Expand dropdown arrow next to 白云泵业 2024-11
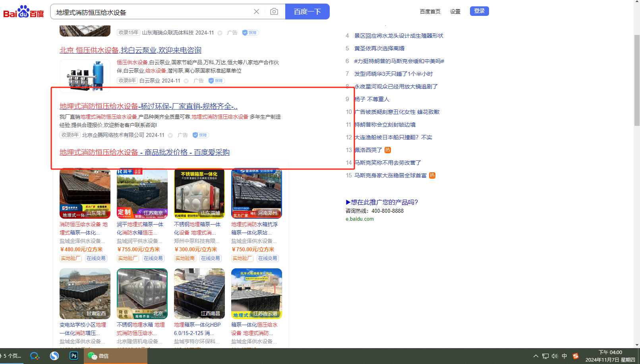640x364 pixels. click(186, 81)
